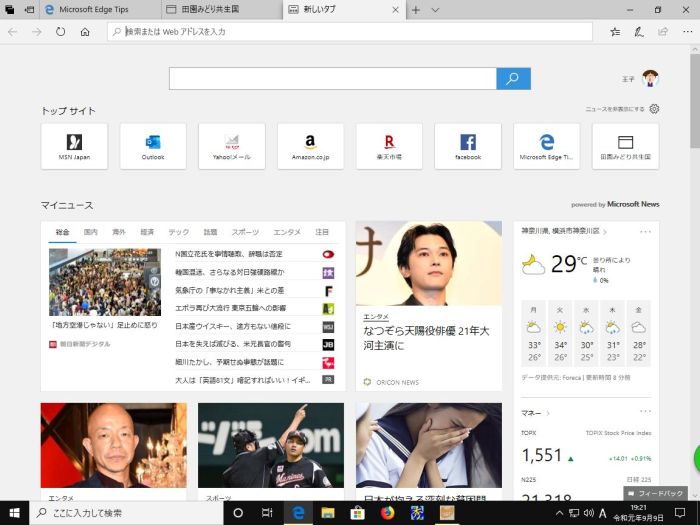
Task: Open the weather card three-dot menu
Action: click(645, 231)
